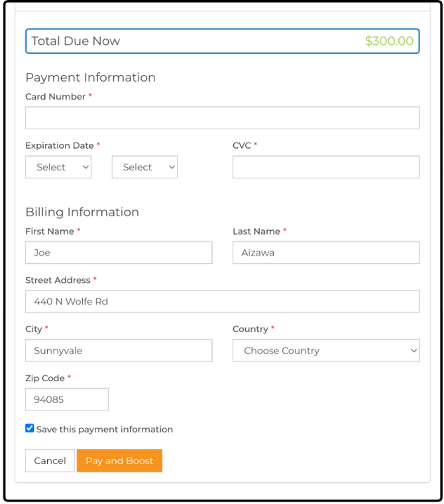Click the chevron of the second expiration Select

click(x=172, y=167)
